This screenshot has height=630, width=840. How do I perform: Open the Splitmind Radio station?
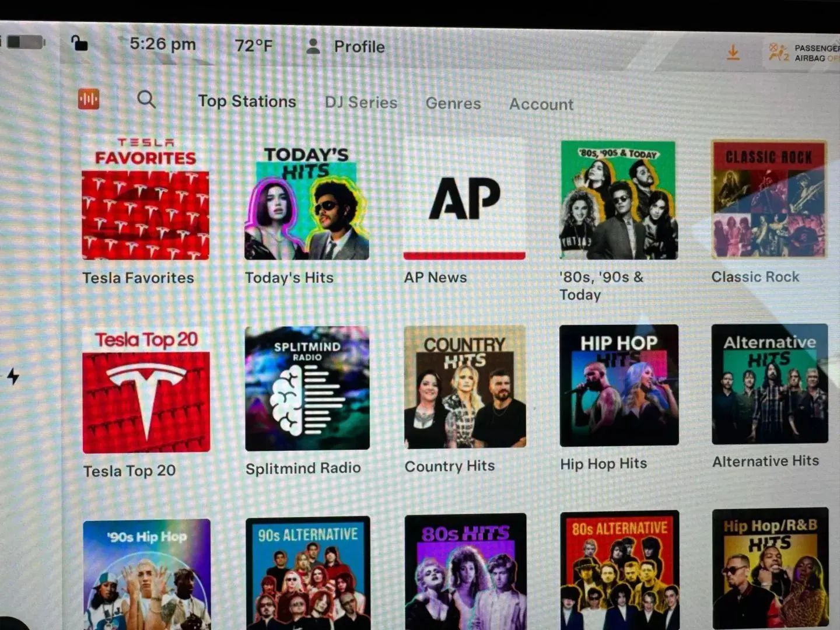[307, 388]
